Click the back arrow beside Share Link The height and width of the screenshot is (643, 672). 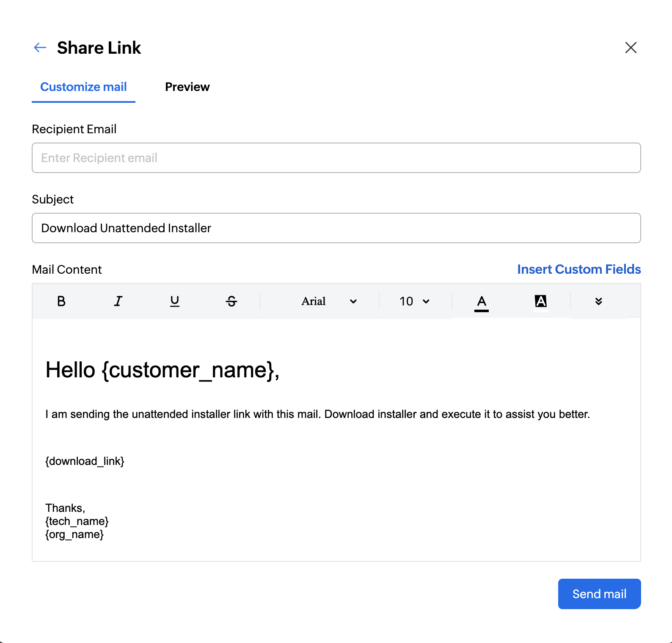pyautogui.click(x=40, y=47)
